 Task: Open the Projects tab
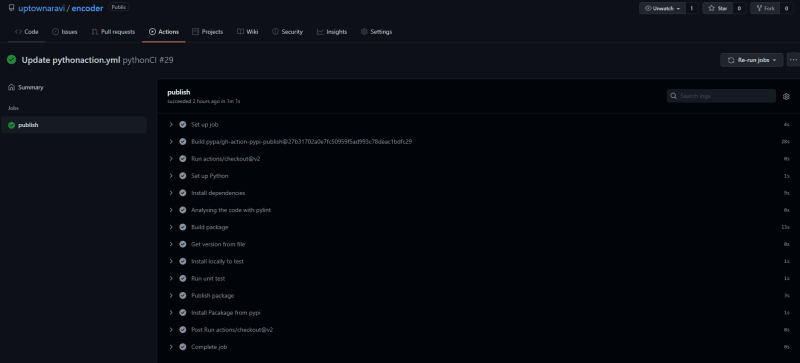[207, 32]
